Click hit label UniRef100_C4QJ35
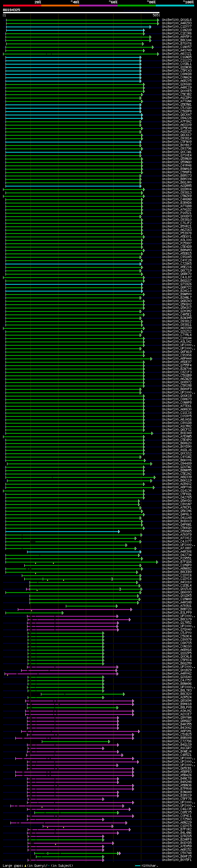This screenshot has height=868, width=197. pyautogui.click(x=177, y=809)
